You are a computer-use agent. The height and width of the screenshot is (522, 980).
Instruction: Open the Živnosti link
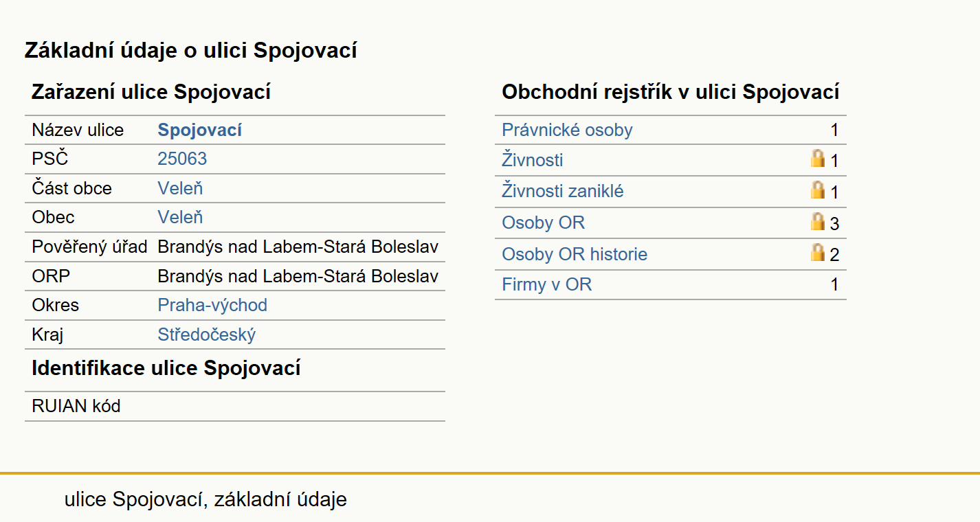click(533, 160)
